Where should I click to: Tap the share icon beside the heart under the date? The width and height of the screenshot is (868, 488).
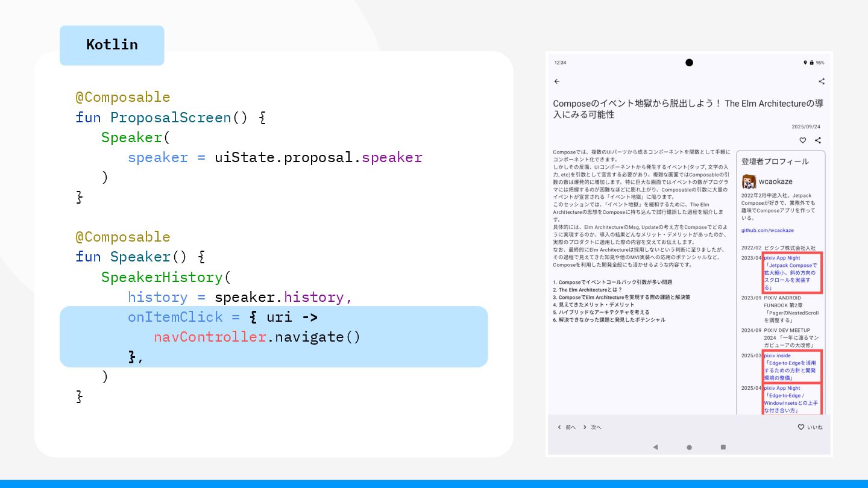point(818,140)
